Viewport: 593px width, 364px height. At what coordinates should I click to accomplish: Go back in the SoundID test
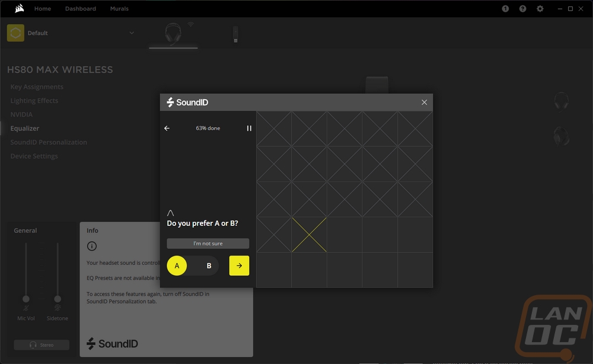[167, 128]
